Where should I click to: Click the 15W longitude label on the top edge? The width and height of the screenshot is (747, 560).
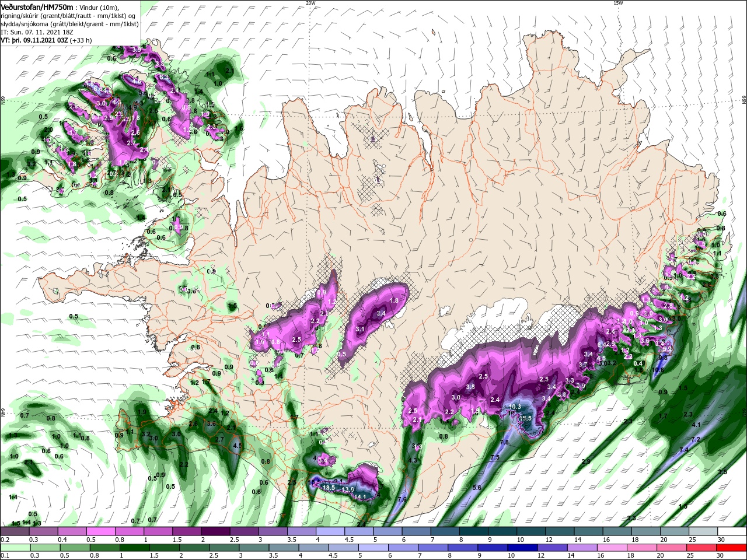618,3
